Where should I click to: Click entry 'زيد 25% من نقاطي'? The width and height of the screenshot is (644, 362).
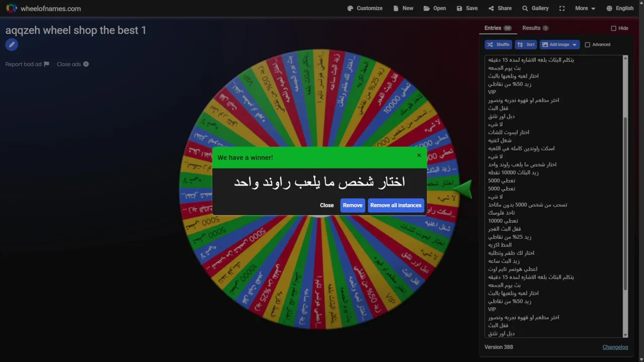tap(509, 237)
